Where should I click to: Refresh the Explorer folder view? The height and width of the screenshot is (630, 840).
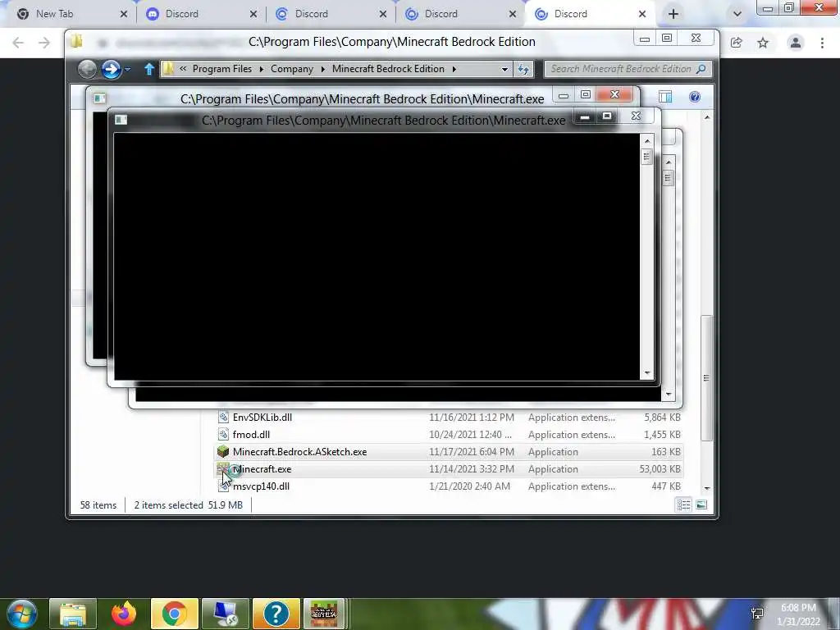(x=523, y=69)
